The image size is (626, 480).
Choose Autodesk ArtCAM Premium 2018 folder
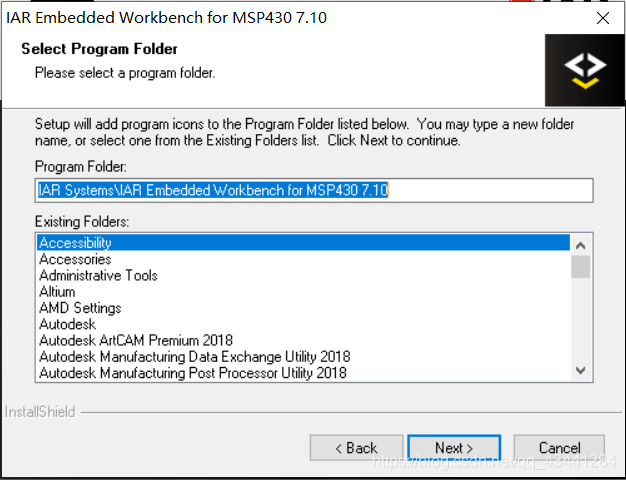135,341
